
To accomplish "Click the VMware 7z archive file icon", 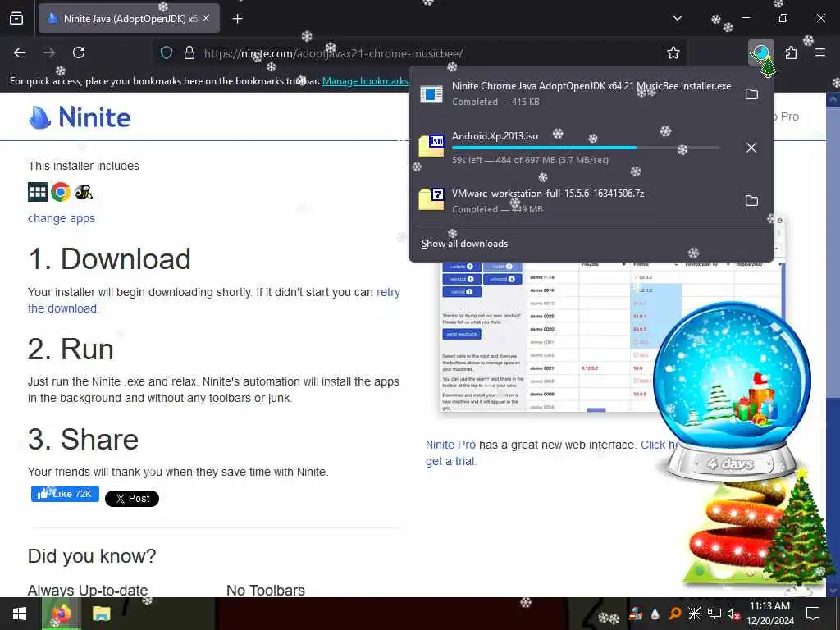I will tap(431, 199).
